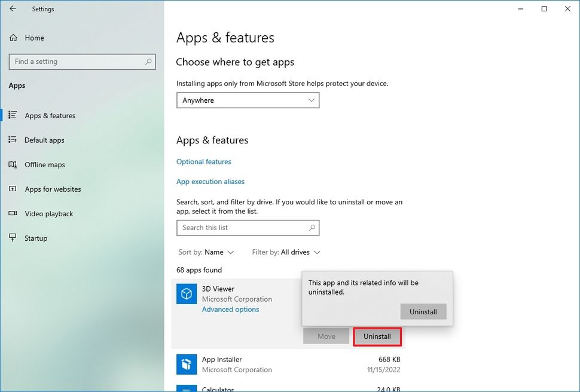Open Advanced options for 3D Viewer

(x=230, y=309)
